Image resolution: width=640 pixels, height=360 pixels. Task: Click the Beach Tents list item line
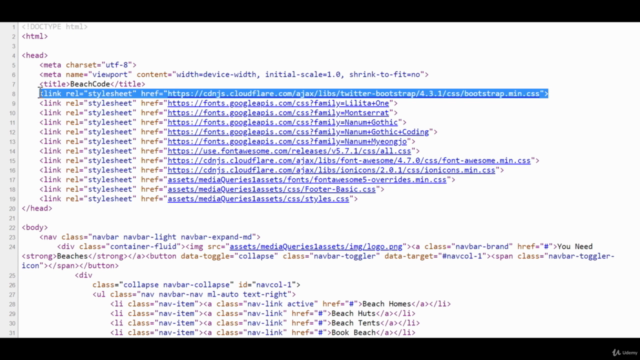[265, 323]
